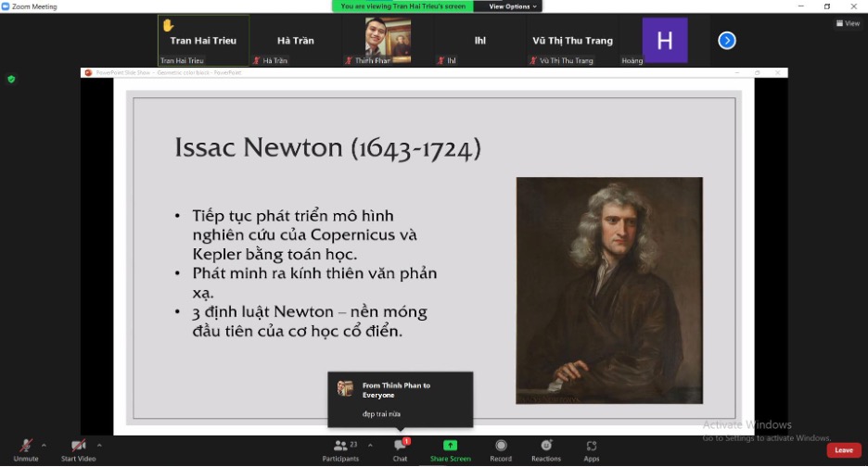Click the View layout button
The height and width of the screenshot is (467, 868).
848,23
